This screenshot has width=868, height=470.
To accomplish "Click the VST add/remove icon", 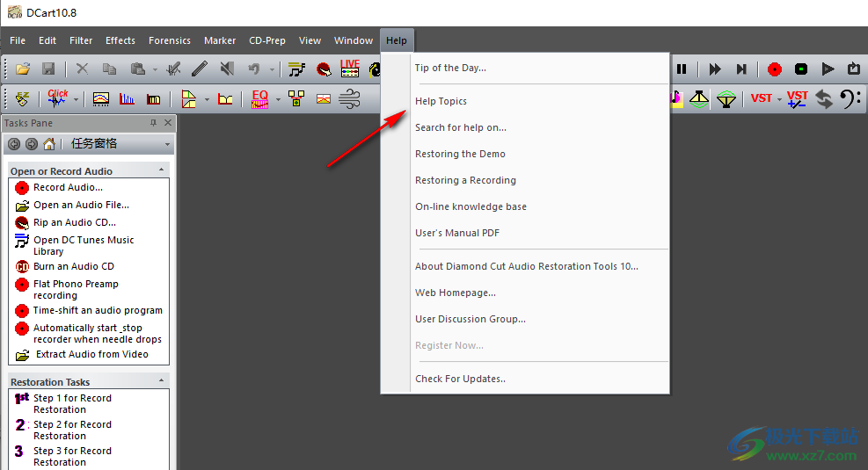I will (x=797, y=99).
